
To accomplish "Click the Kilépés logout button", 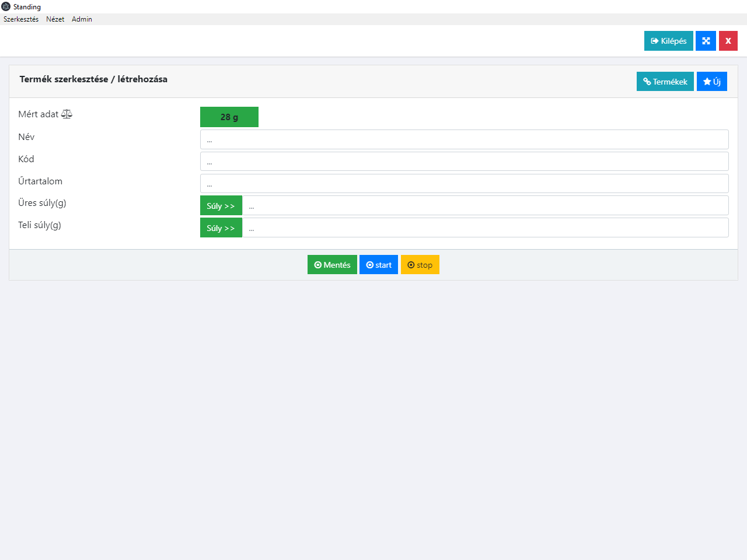I will [668, 41].
